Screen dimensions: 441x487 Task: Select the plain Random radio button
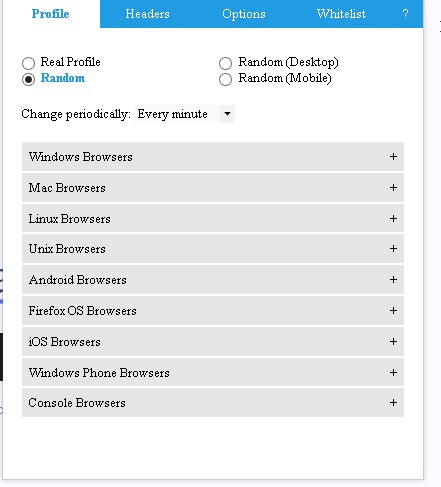pyautogui.click(x=28, y=79)
